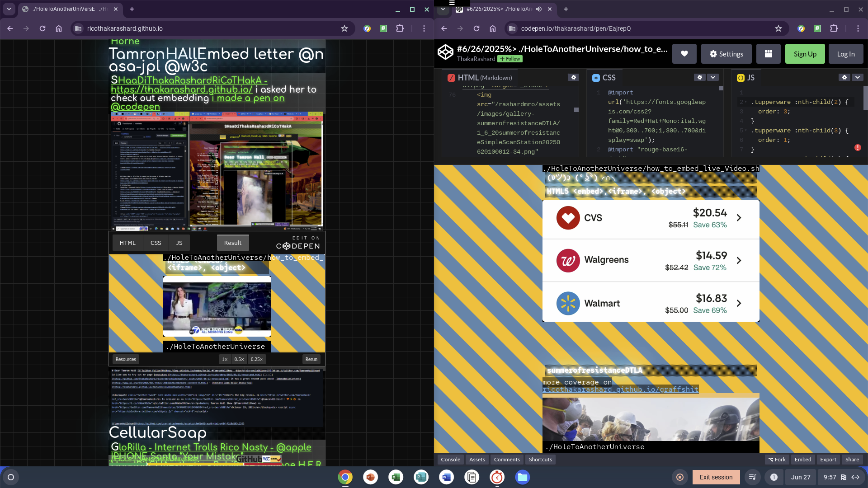Open HTML editor settings gear
This screenshot has height=488, width=868.
(573, 77)
